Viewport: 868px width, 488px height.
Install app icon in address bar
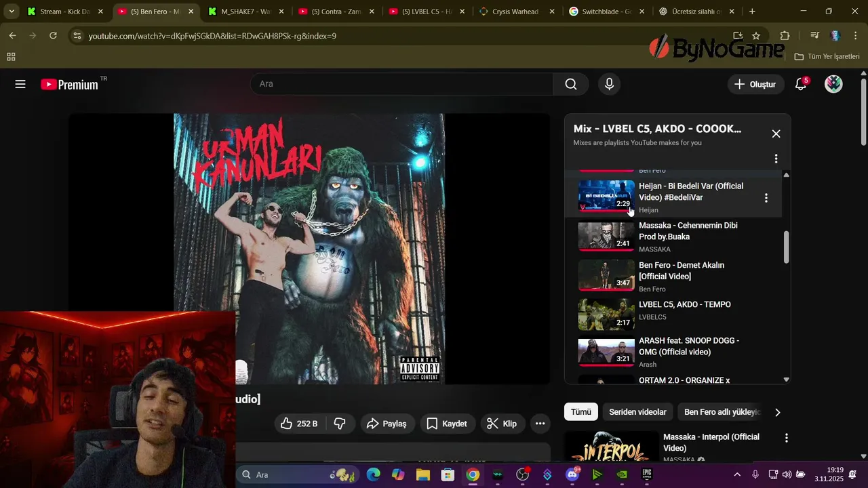click(737, 36)
